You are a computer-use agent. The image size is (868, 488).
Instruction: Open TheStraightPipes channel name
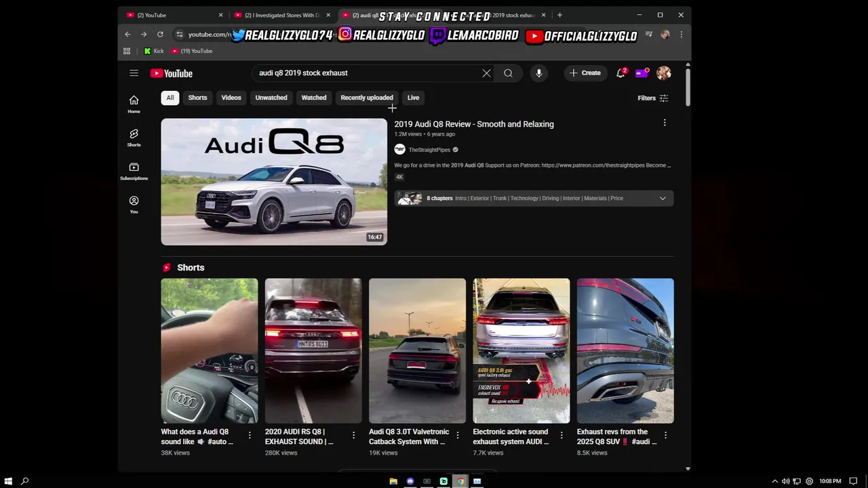point(429,150)
